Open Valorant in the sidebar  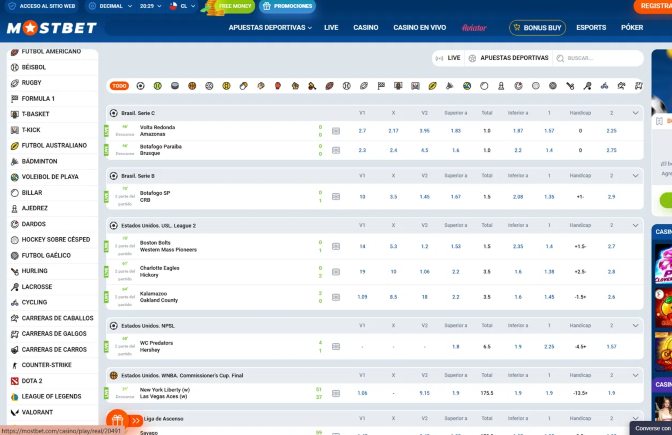(x=52, y=412)
